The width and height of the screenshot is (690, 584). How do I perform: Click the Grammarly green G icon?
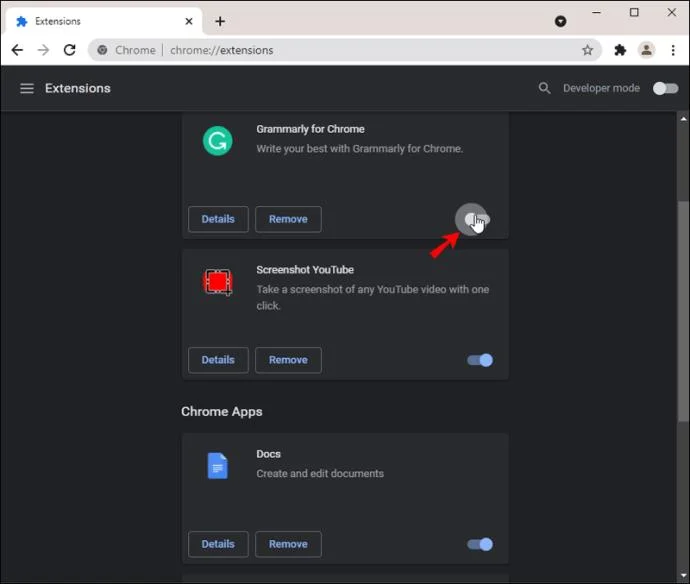217,141
